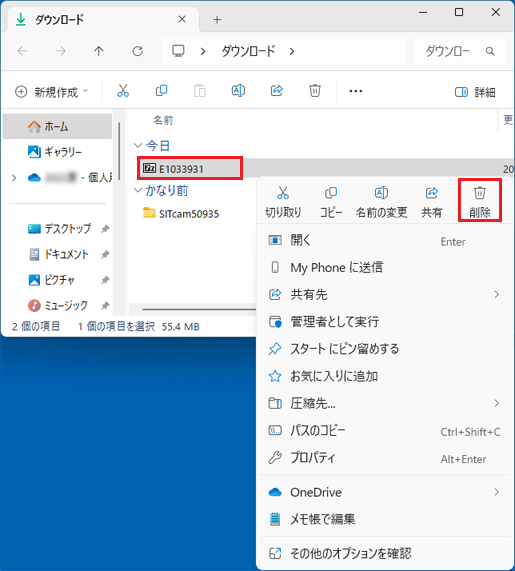Collapse the かなり前 group

[x=138, y=190]
